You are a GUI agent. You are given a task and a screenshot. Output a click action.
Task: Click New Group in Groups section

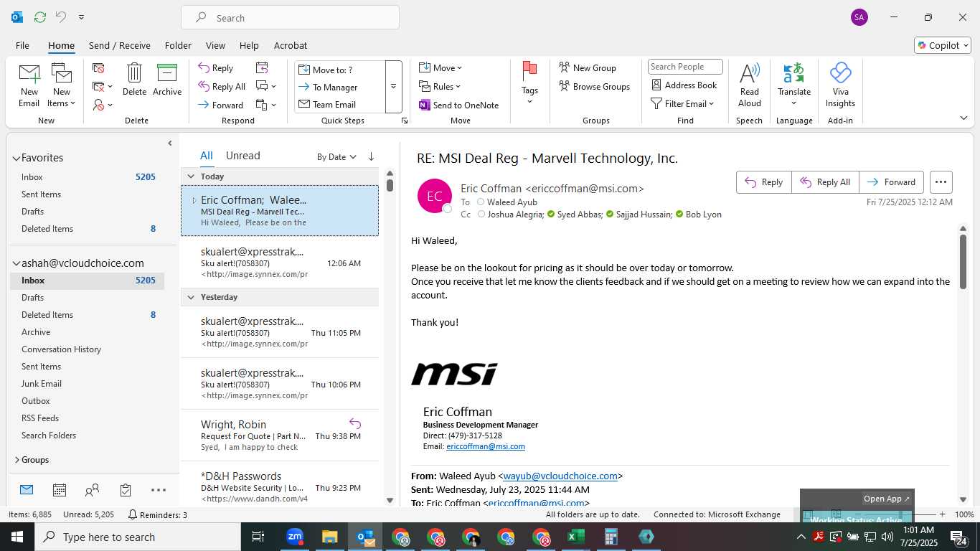point(588,67)
